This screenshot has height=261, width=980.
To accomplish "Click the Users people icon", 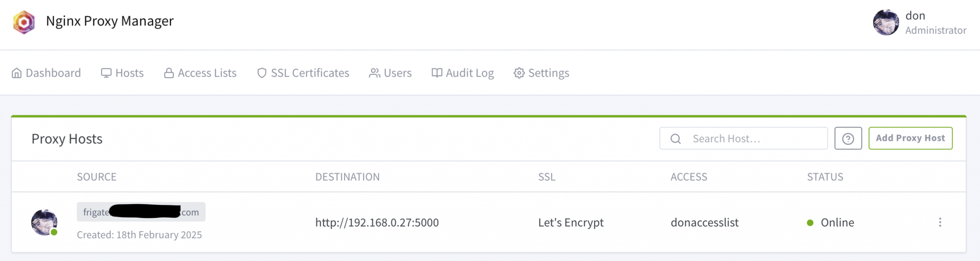I will tap(374, 73).
